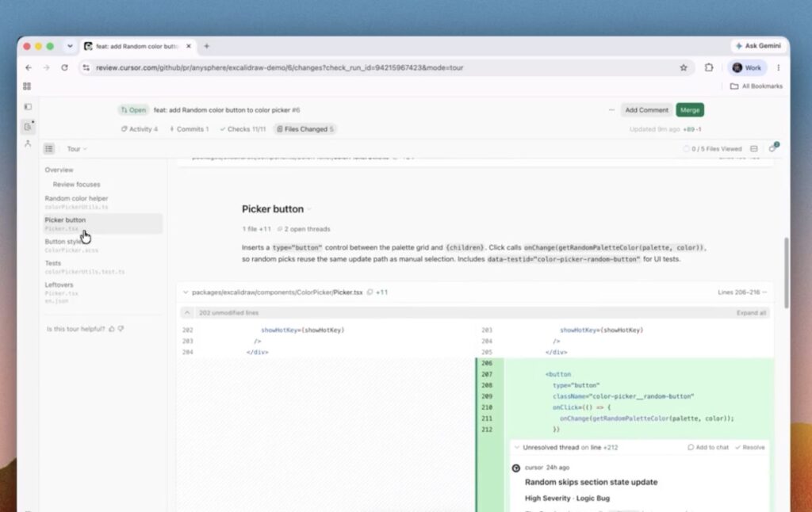The width and height of the screenshot is (812, 512).
Task: Open the Button styles tour step
Action: 102,246
